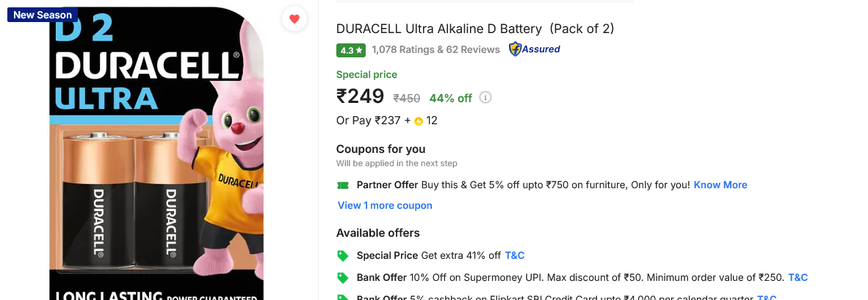
Task: Click the ₹249 special price
Action: click(x=361, y=96)
